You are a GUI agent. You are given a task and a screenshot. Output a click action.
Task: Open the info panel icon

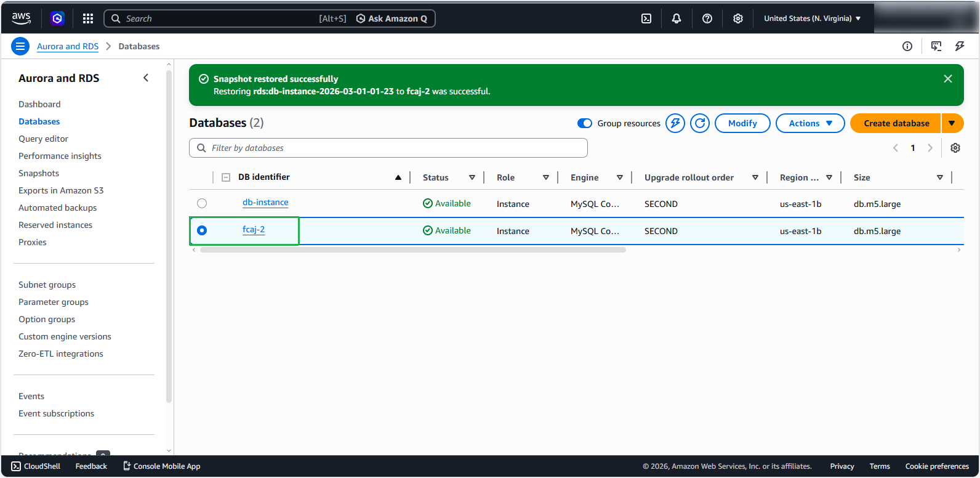[907, 46]
